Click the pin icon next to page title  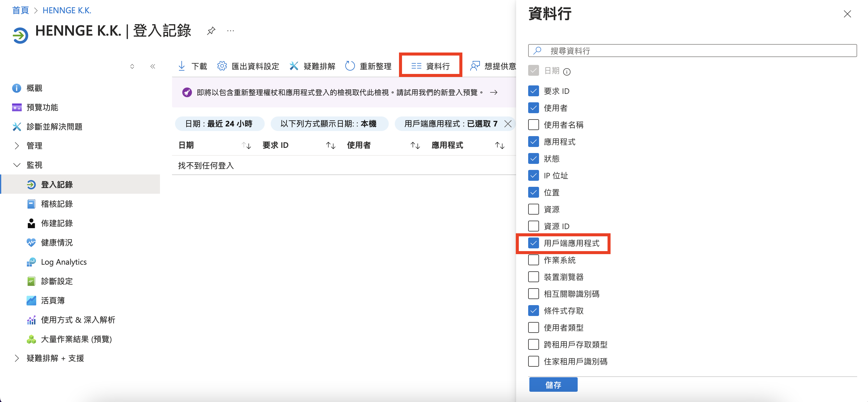click(x=211, y=31)
